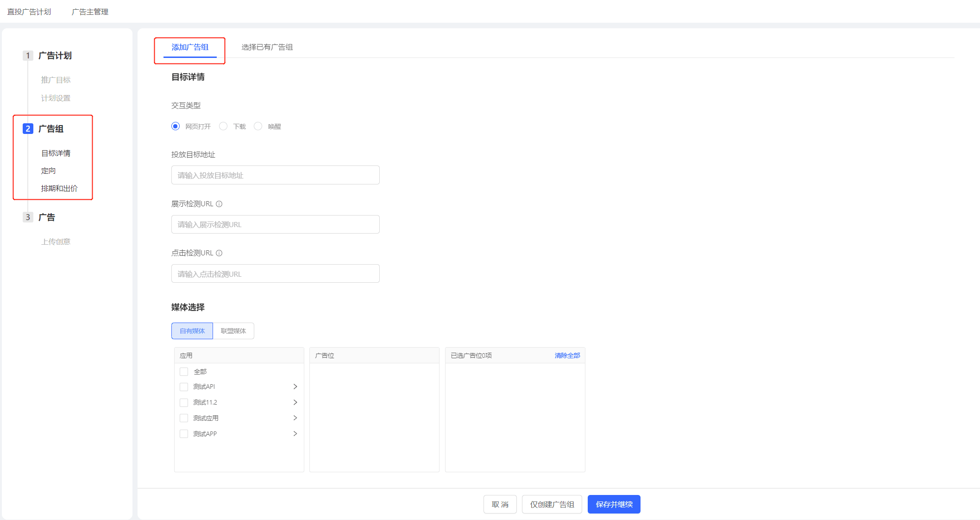The width and height of the screenshot is (980, 520).
Task: Click 清除全部 link
Action: click(x=567, y=355)
